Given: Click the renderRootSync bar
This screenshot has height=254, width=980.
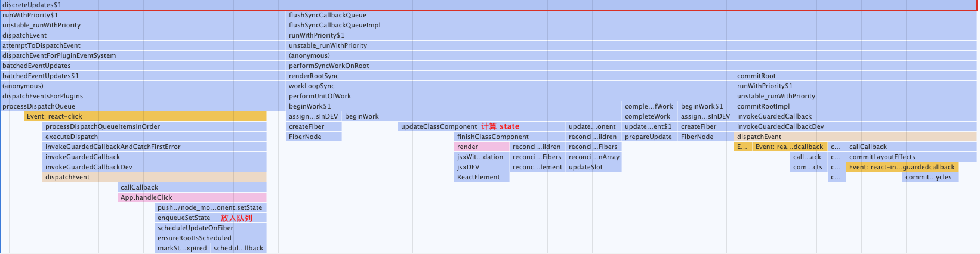Looking at the screenshot, I should [x=510, y=76].
